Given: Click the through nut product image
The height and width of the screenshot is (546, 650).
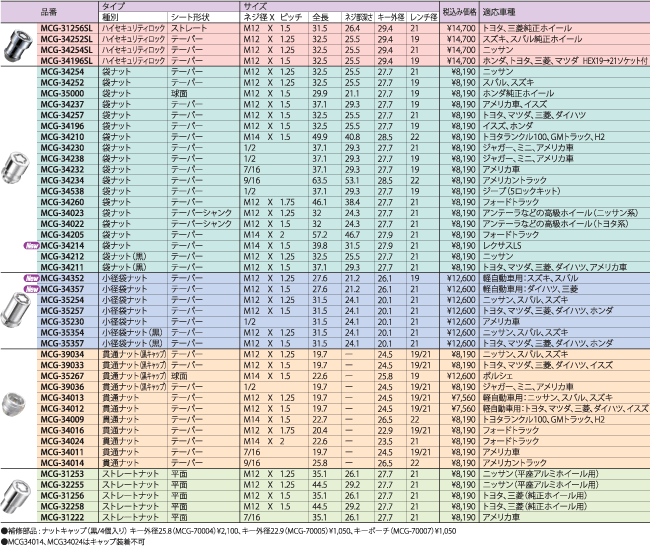Looking at the screenshot, I should pos(14,405).
